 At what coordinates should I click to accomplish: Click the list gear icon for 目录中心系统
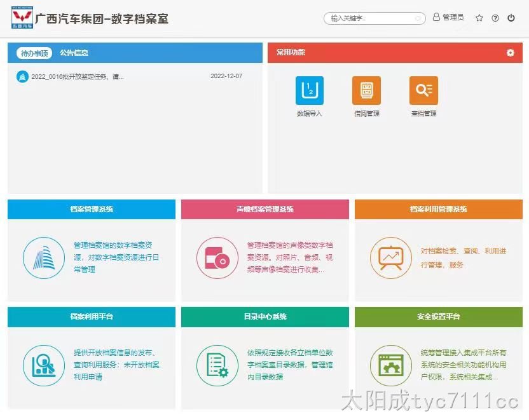click(x=217, y=365)
